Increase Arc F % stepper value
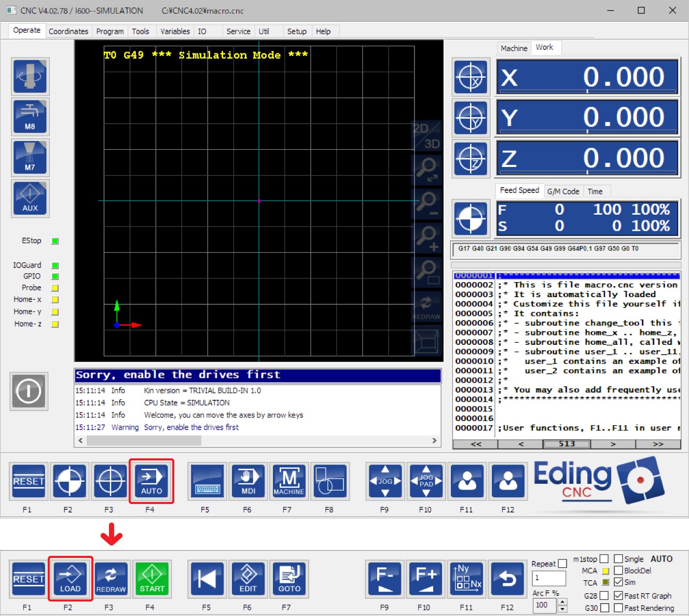Image resolution: width=689 pixels, height=616 pixels. tap(562, 601)
